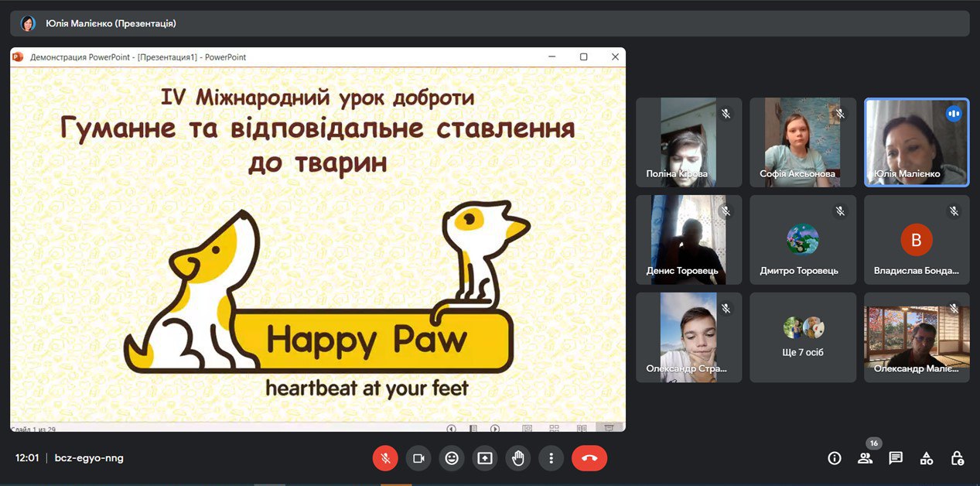Open the meeting details info panel

pyautogui.click(x=834, y=458)
